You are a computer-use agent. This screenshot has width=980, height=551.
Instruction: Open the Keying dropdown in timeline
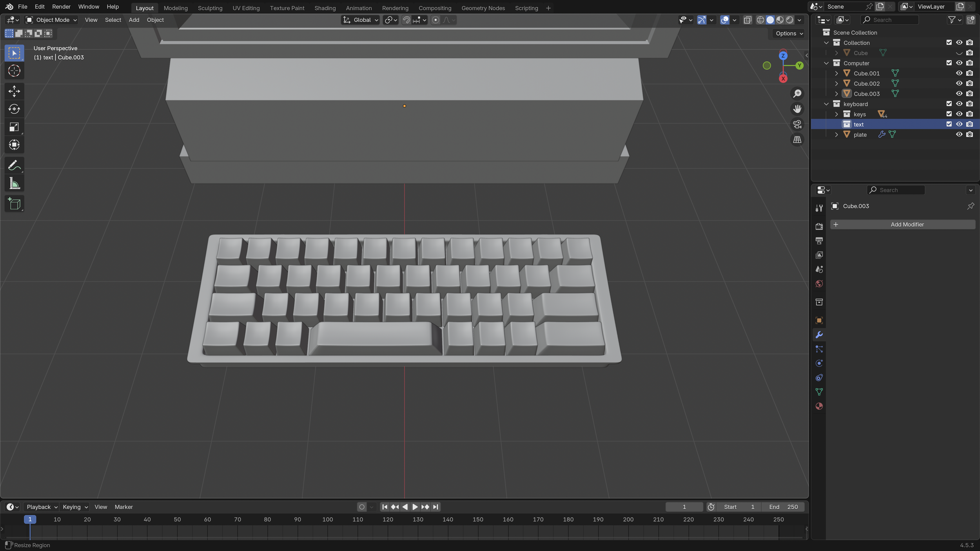click(x=75, y=507)
